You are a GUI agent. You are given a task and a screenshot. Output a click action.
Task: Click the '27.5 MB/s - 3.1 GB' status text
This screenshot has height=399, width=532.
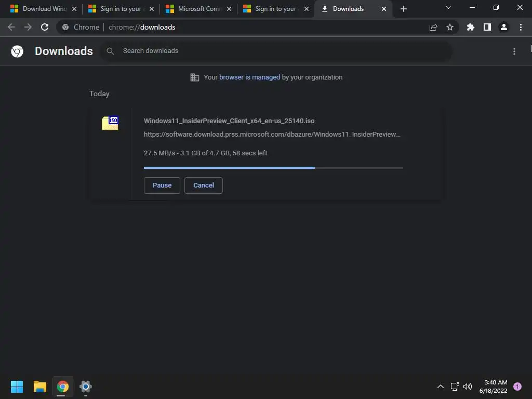tap(205, 153)
